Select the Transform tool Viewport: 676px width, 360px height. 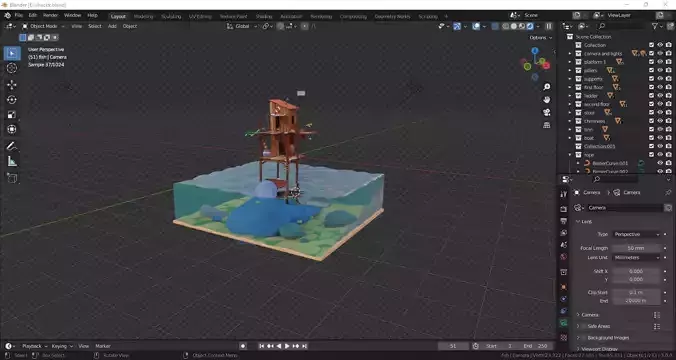pyautogui.click(x=12, y=129)
